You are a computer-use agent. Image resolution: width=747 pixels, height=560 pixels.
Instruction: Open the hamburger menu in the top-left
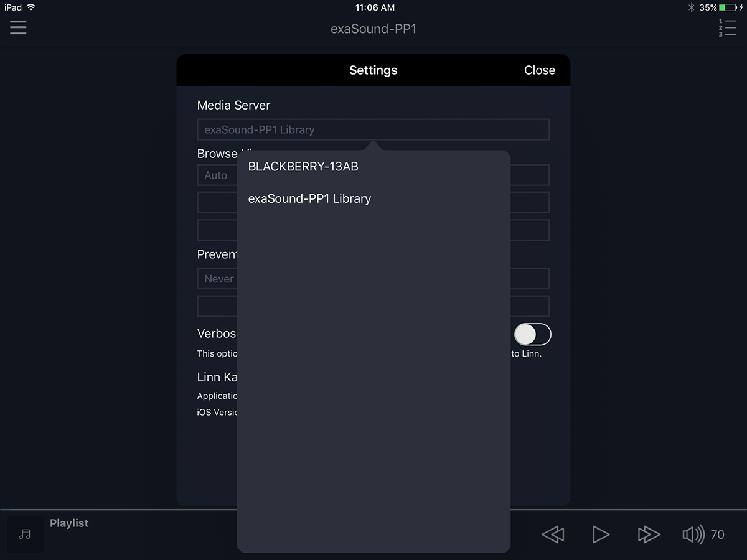18,27
